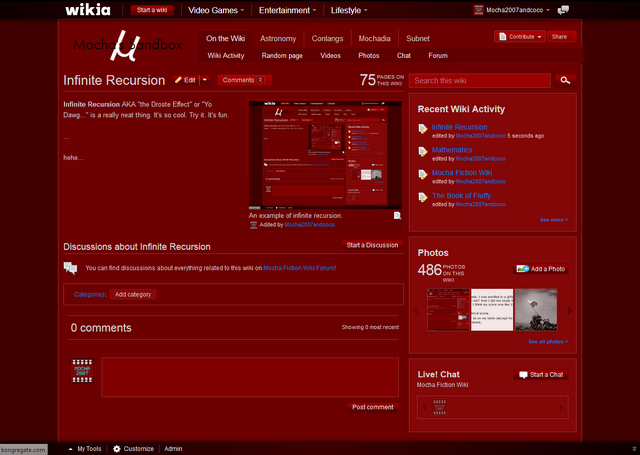The height and width of the screenshot is (455, 640).
Task: Open the image details icon under the screenshot
Action: click(x=397, y=215)
